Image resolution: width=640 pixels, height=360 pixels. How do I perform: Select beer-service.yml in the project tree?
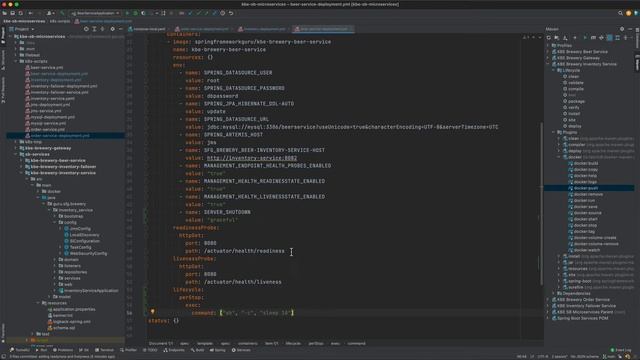[47, 67]
